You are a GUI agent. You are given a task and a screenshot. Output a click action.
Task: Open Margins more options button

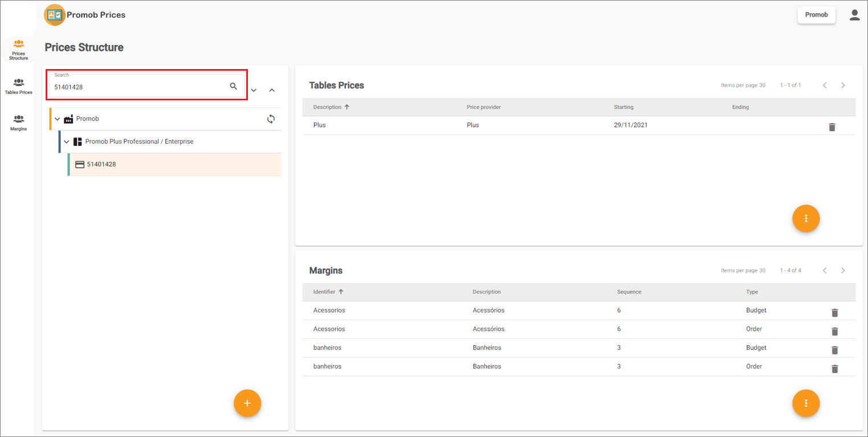(806, 403)
